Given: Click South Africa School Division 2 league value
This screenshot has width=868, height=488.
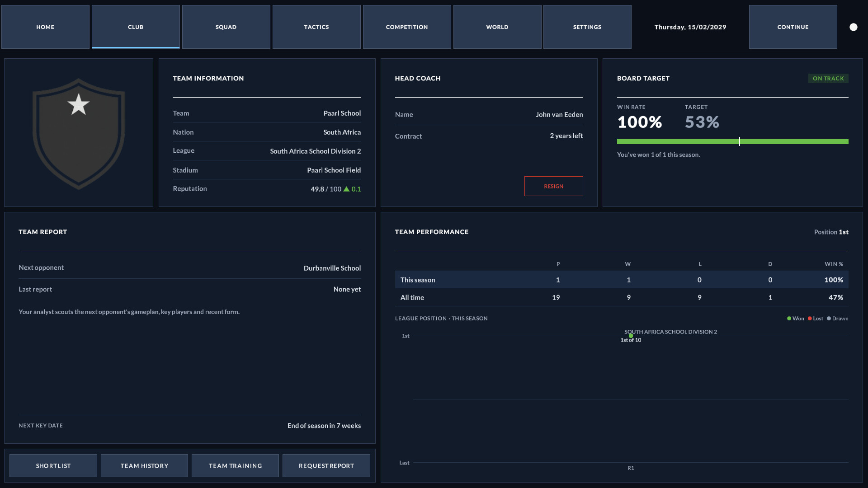Looking at the screenshot, I should (x=316, y=151).
